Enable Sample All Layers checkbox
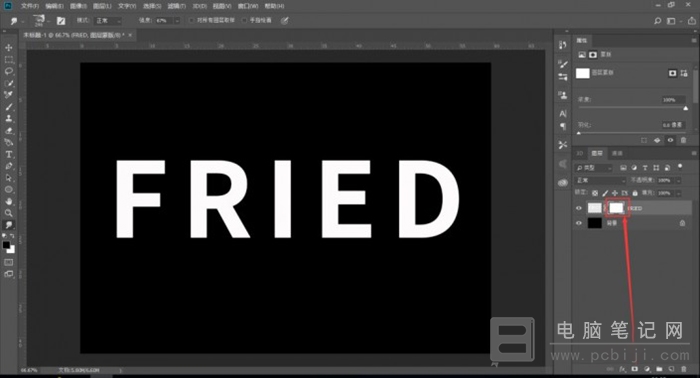 [x=192, y=21]
